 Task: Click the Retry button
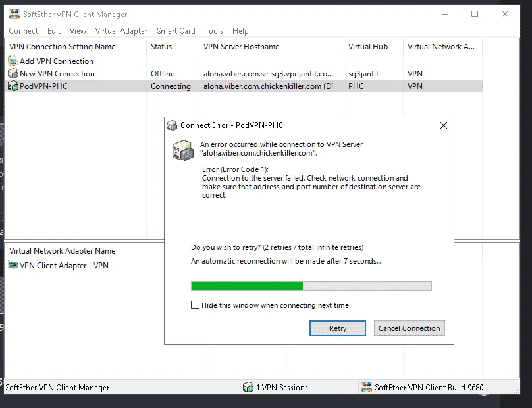point(338,328)
